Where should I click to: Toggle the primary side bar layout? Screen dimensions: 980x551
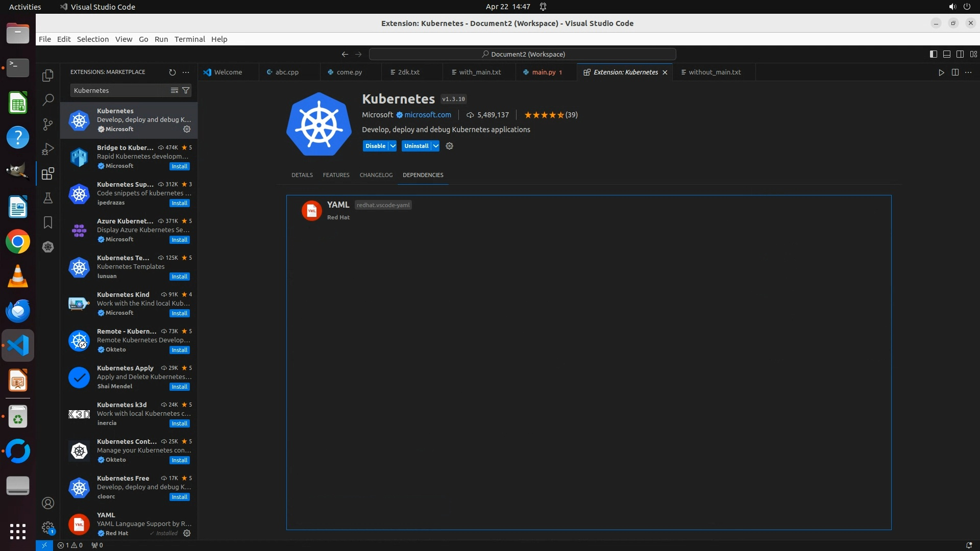[x=934, y=54]
